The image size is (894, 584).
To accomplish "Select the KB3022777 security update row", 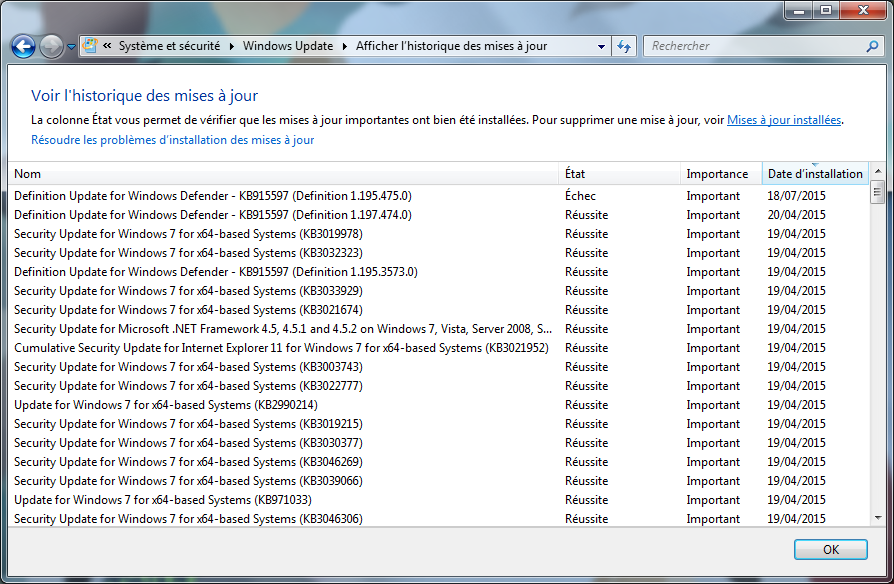I will tap(439, 386).
